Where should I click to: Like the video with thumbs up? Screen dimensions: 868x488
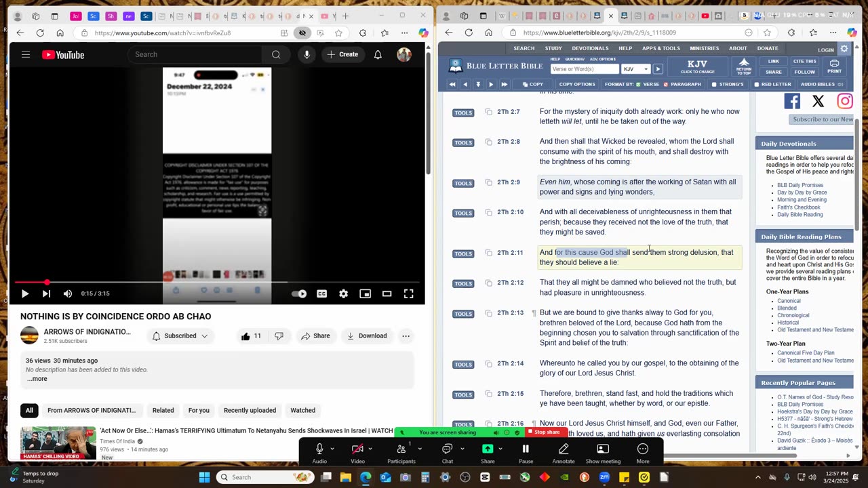point(252,336)
